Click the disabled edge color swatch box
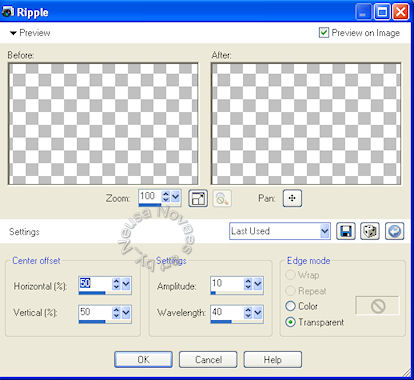This screenshot has width=414, height=380. 378,306
